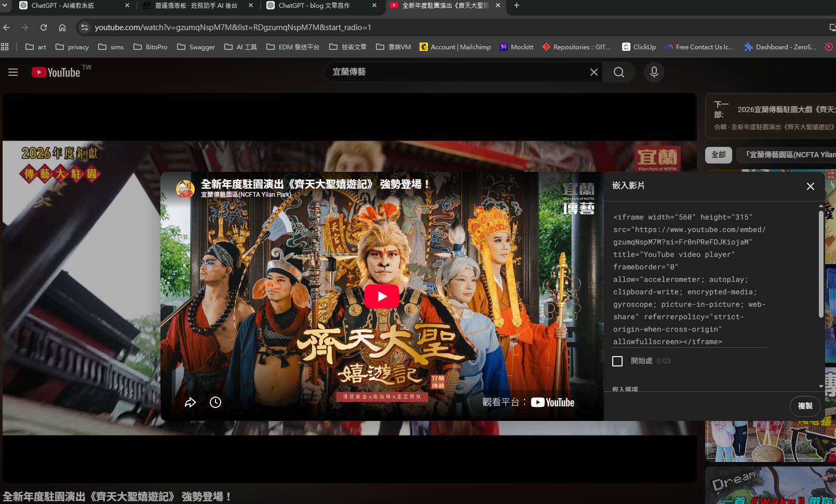836x504 pixels.
Task: Open the art bookmarks folder
Action: click(x=36, y=47)
